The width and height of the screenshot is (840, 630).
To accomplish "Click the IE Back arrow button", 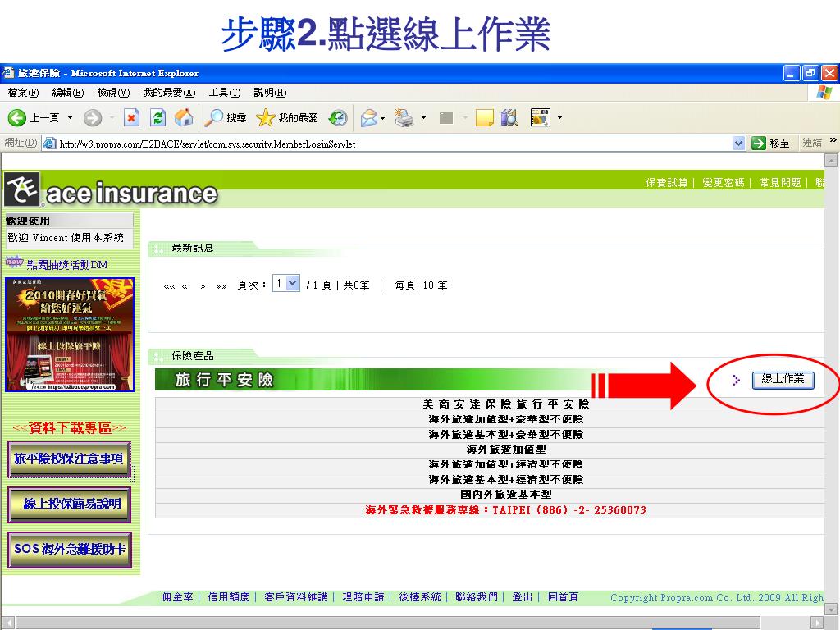I will (x=17, y=118).
